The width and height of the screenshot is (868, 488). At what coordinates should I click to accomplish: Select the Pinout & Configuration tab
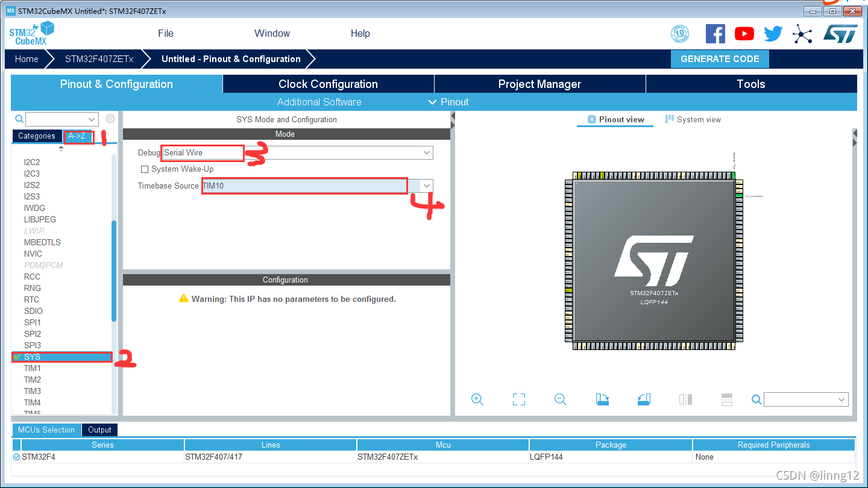click(116, 84)
